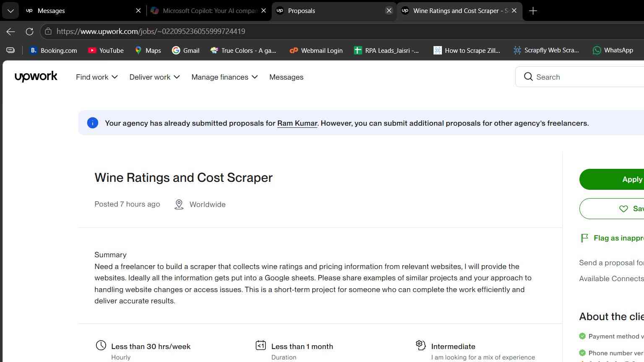Image resolution: width=644 pixels, height=362 pixels.
Task: Click the Upwork logo
Action: pyautogui.click(x=36, y=77)
